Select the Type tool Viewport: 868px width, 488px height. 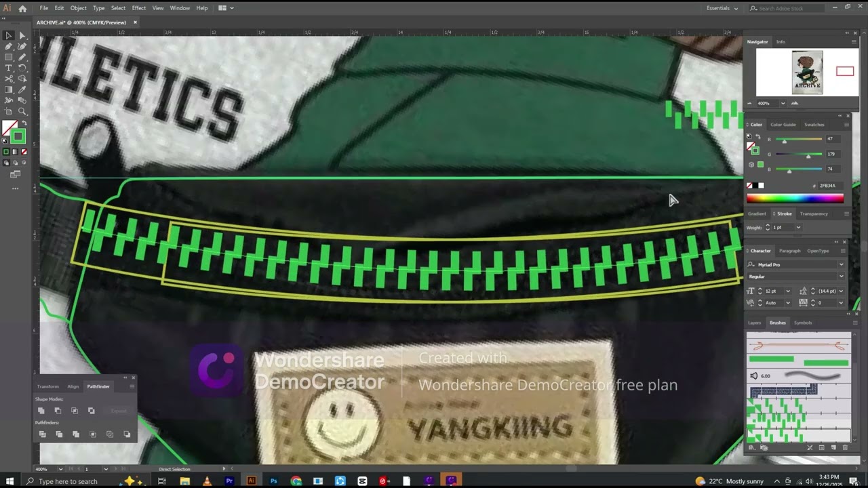click(8, 68)
